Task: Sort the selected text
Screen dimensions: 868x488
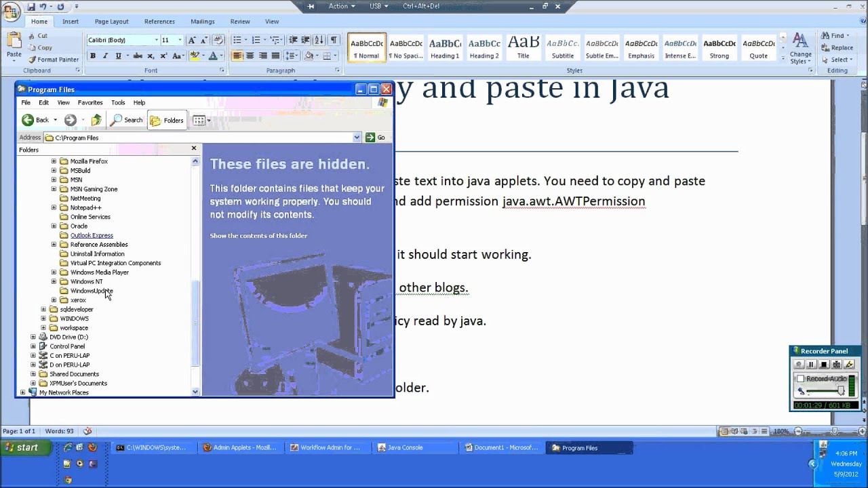Action: (x=321, y=40)
